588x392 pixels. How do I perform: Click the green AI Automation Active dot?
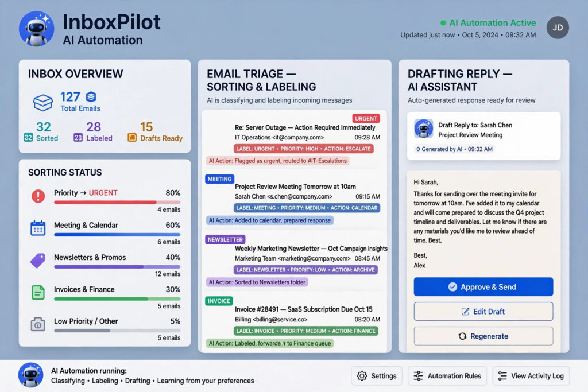[443, 23]
